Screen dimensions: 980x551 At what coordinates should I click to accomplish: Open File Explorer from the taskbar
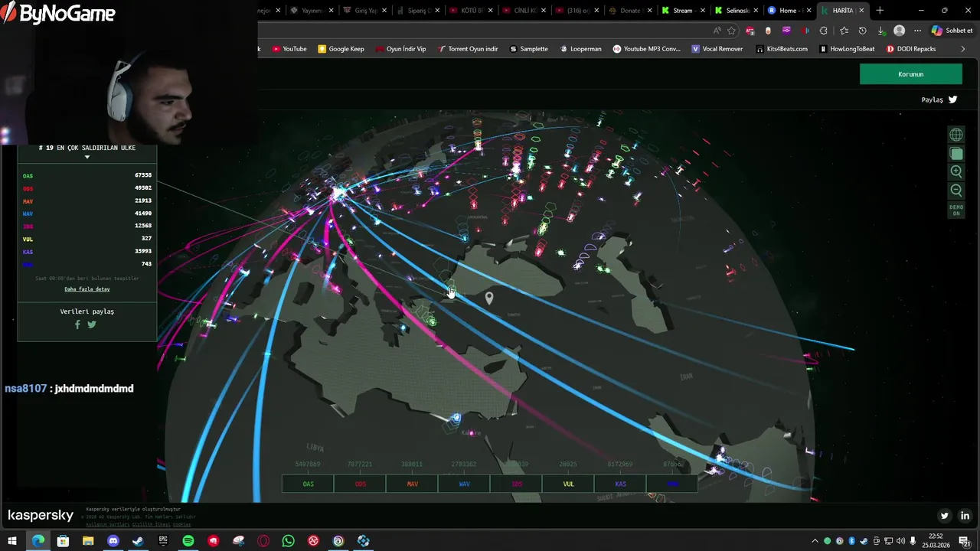[x=88, y=541]
